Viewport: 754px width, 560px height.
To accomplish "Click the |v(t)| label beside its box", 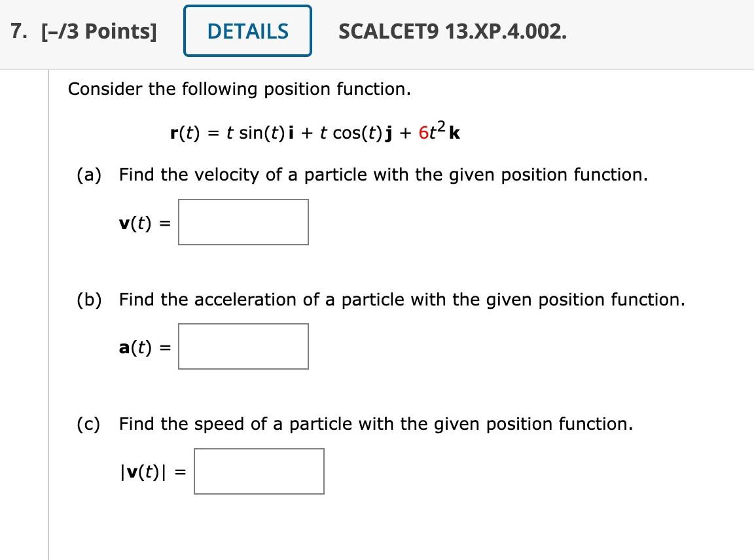I will 145,471.
